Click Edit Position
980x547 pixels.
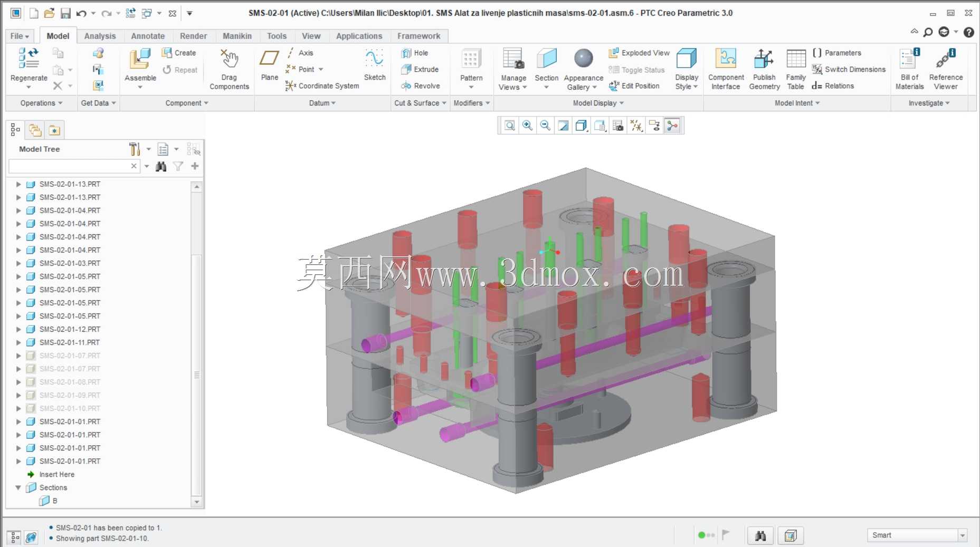tap(634, 85)
